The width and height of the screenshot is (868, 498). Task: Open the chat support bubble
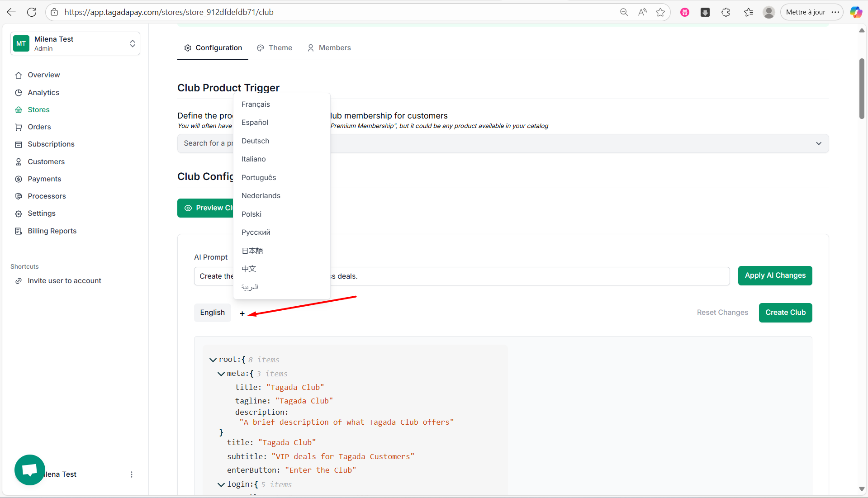pos(30,470)
